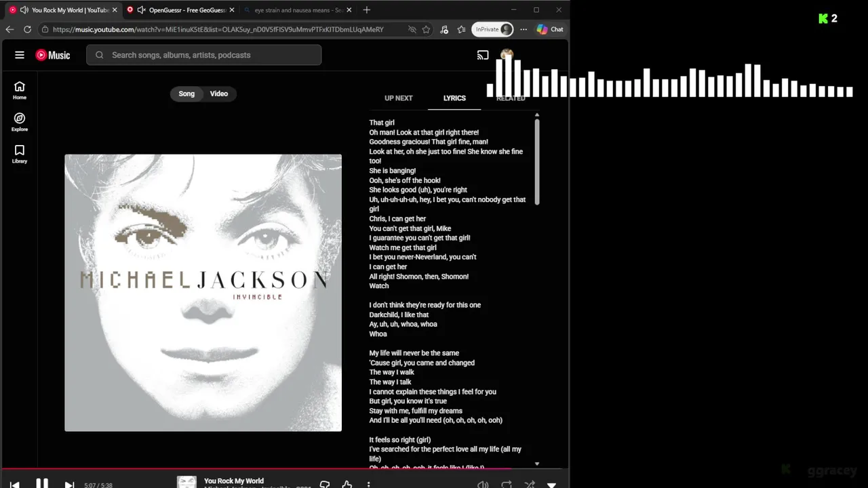Viewport: 868px width, 488px height.
Task: Click the lyrics panel scrollbar thumb
Action: click(x=537, y=162)
